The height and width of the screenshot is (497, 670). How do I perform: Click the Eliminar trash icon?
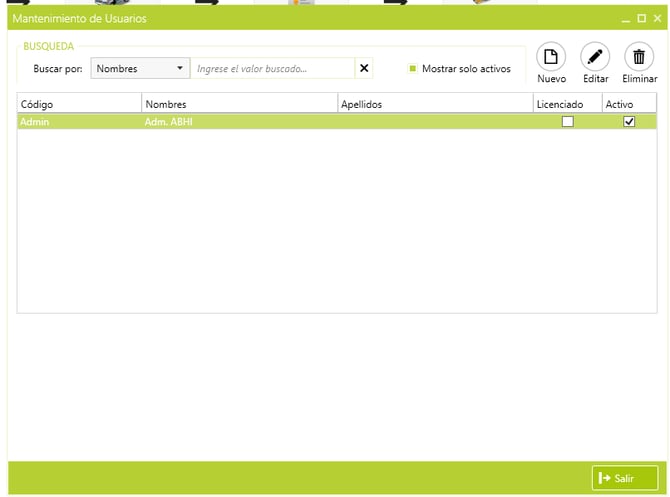[x=639, y=57]
